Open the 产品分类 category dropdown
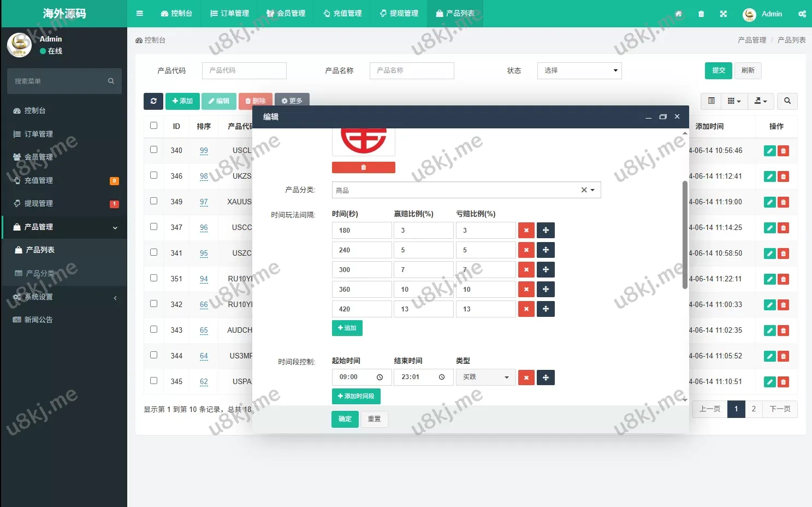Screen dimensions: 812x507 (x=592, y=190)
